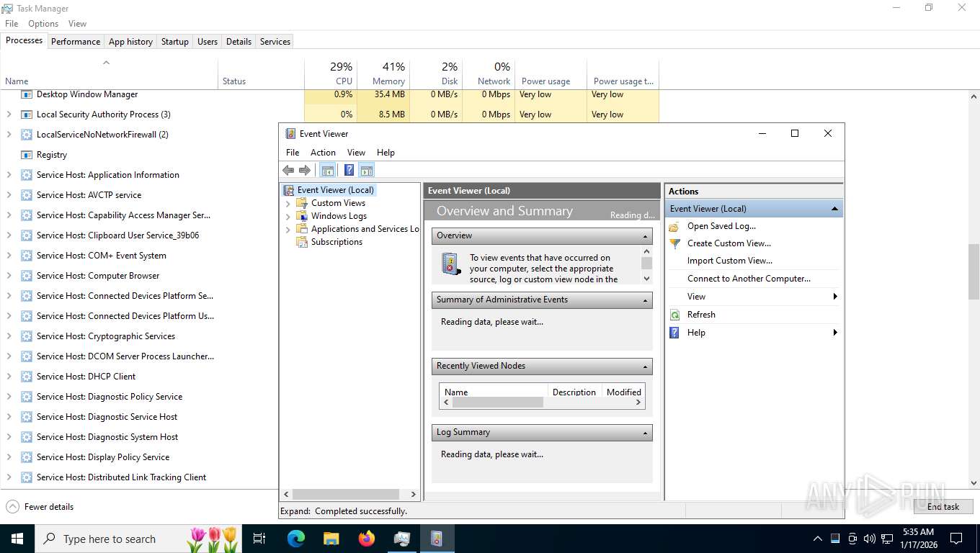980x553 pixels.
Task: Click gear icon of Service Host: Computer Browser
Action: click(x=27, y=276)
